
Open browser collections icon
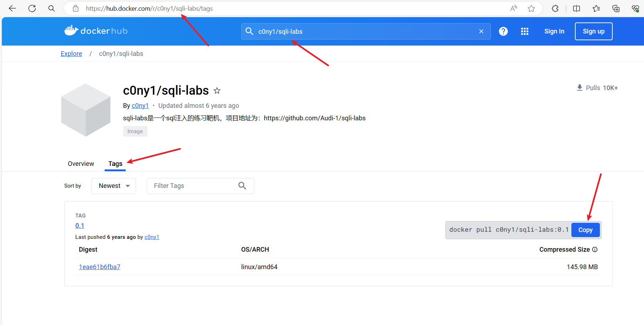(616, 9)
